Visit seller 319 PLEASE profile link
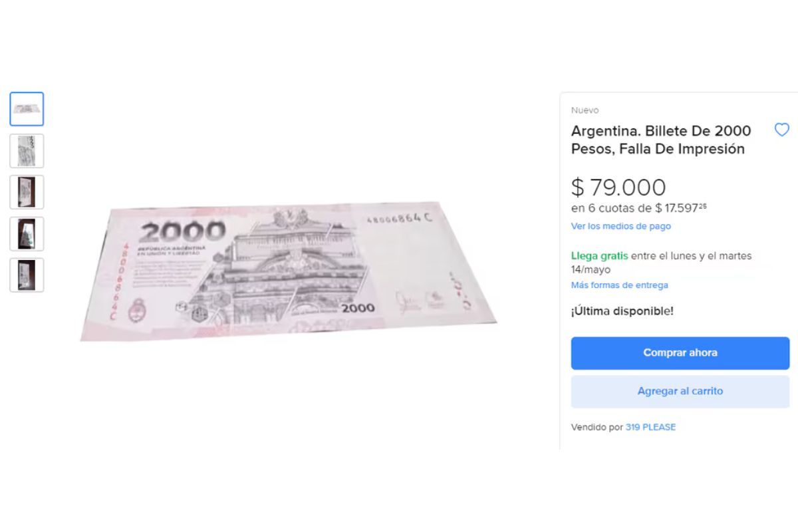This screenshot has width=798, height=532. click(x=650, y=427)
